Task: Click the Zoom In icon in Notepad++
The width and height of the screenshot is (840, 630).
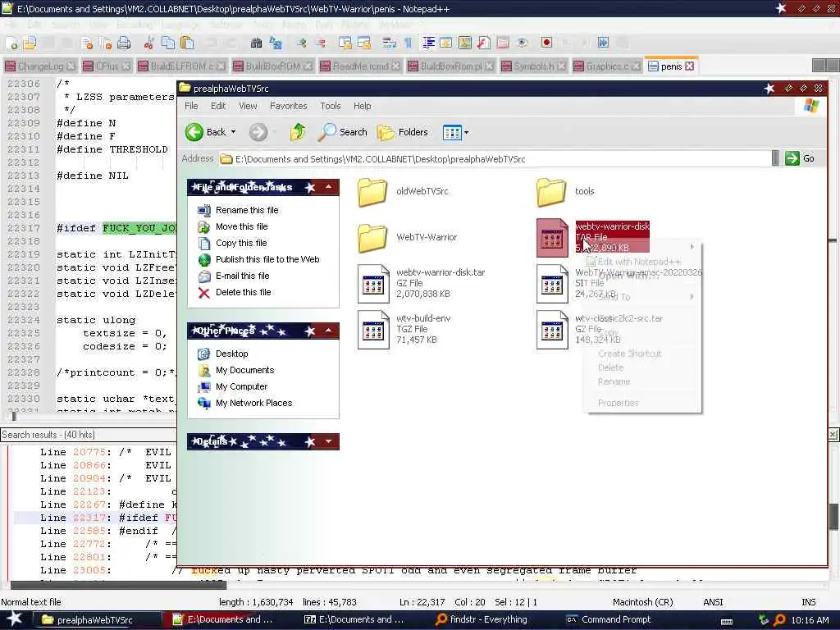Action: pos(302,43)
